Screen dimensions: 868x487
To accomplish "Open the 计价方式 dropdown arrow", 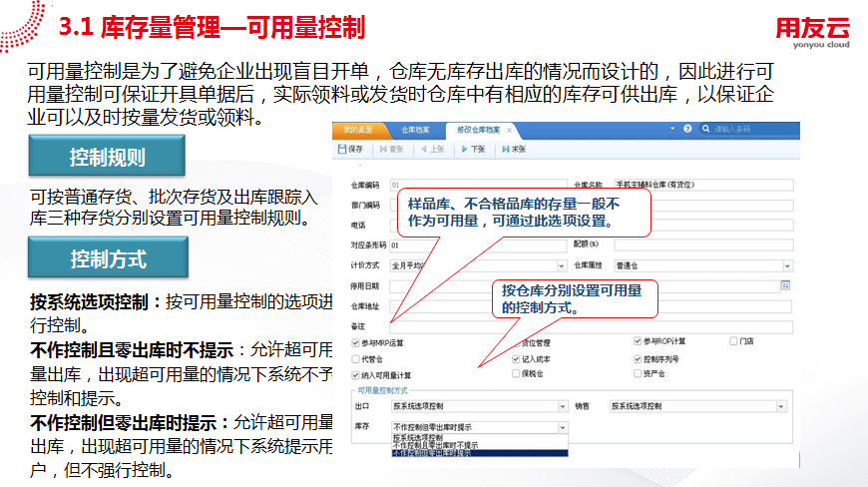I will (x=562, y=265).
